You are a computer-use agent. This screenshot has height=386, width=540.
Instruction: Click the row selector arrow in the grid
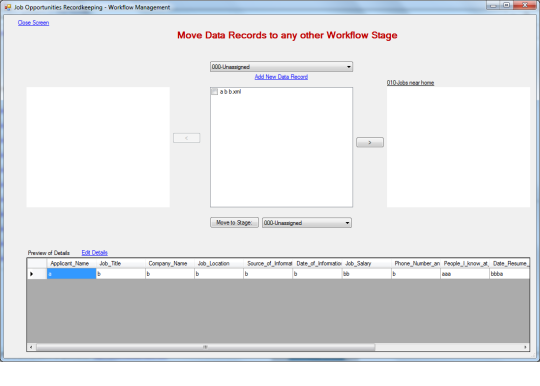[x=37, y=274]
